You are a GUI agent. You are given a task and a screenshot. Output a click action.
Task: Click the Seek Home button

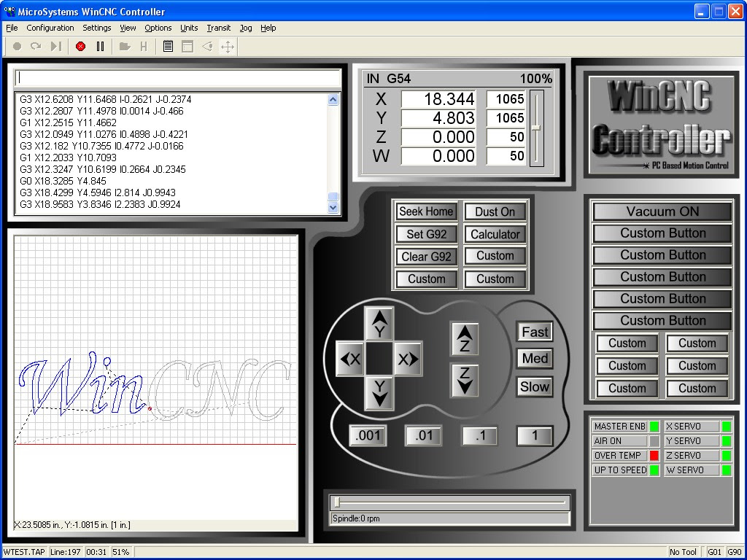(x=426, y=211)
